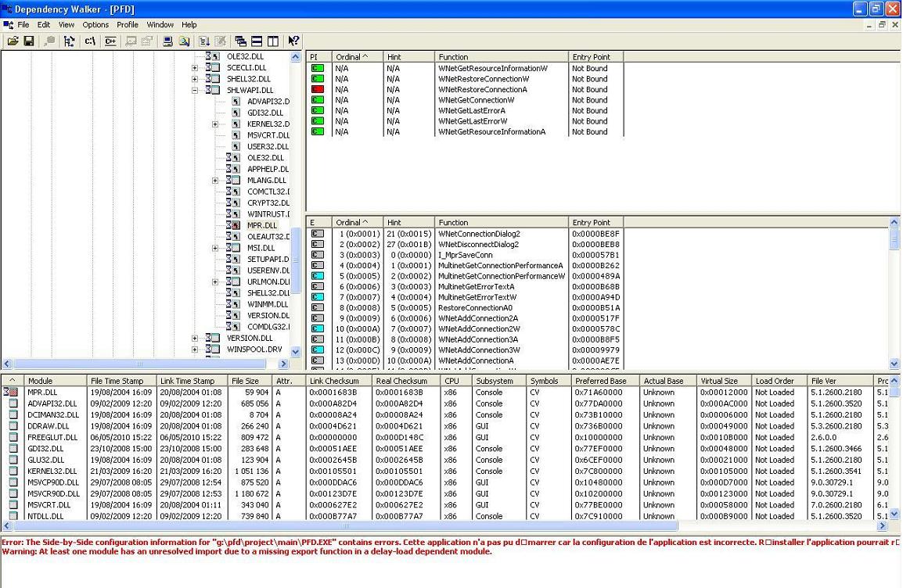Click the Tile Horizontally toolbar icon
The image size is (903, 588).
pos(257,41)
